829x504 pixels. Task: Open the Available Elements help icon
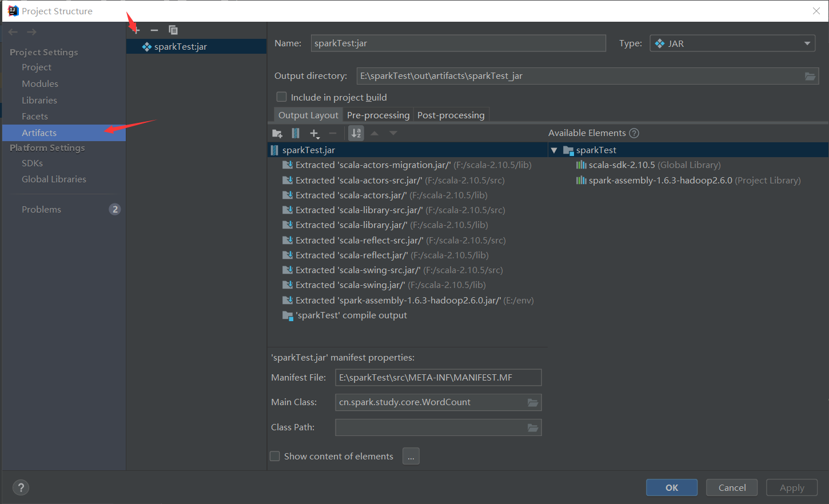pyautogui.click(x=633, y=133)
